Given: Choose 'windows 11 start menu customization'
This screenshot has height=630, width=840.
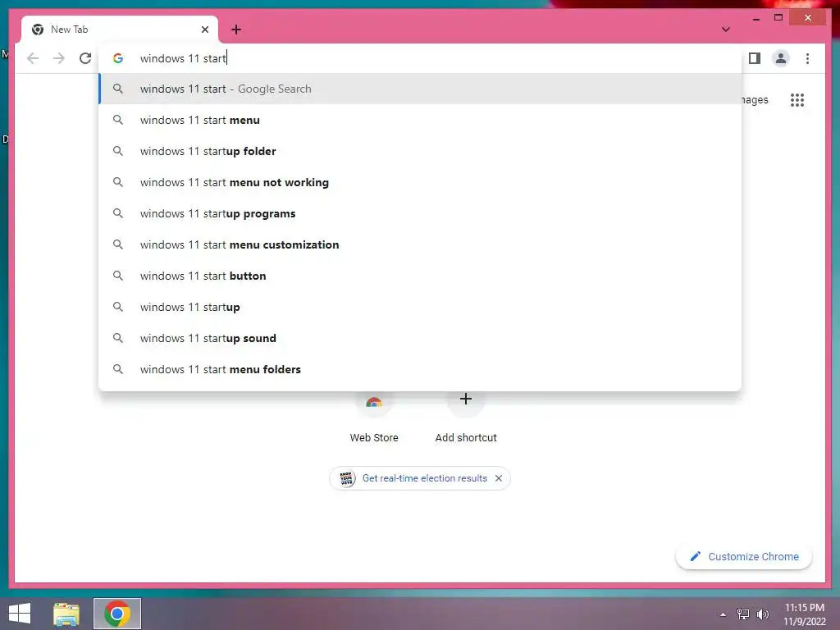Looking at the screenshot, I should coord(420,244).
